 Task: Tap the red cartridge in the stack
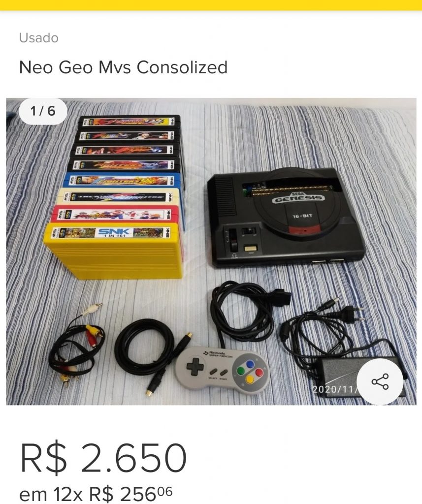click(114, 214)
